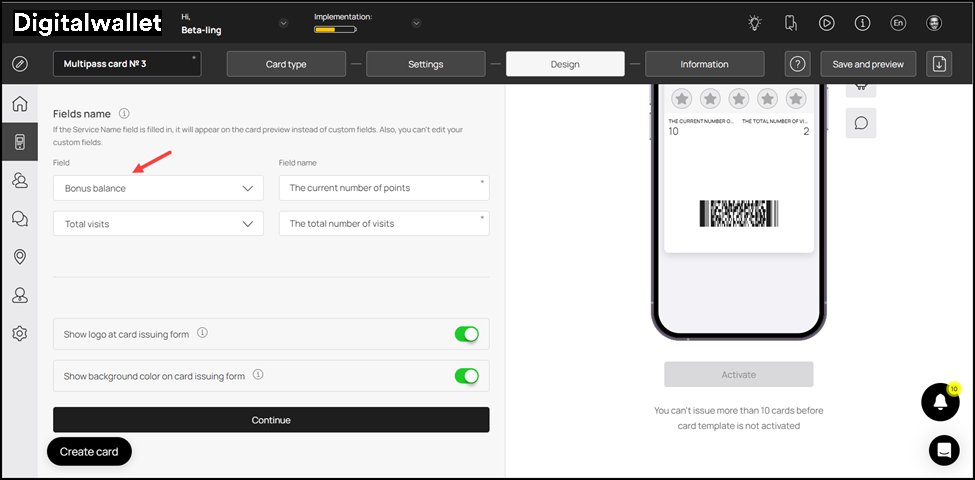Screen dimensions: 975x480
Task: Edit 'The total number of visits' field name
Action: pos(384,223)
